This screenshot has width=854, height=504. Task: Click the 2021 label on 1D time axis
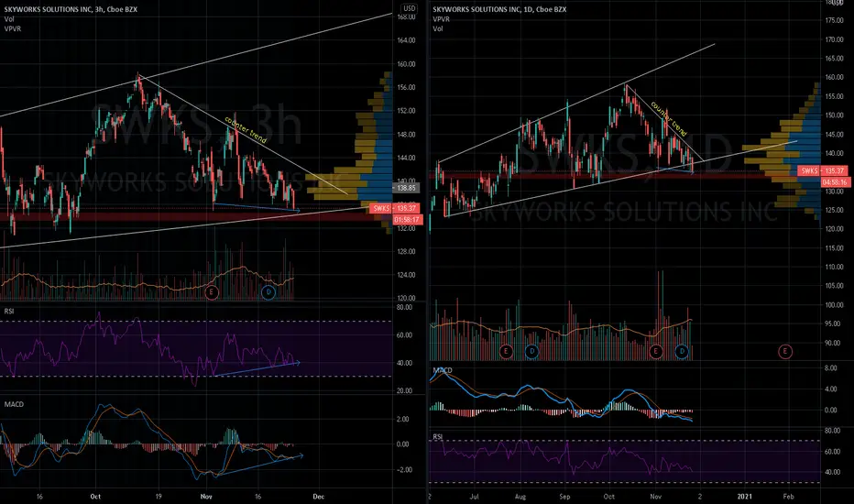[x=745, y=497]
